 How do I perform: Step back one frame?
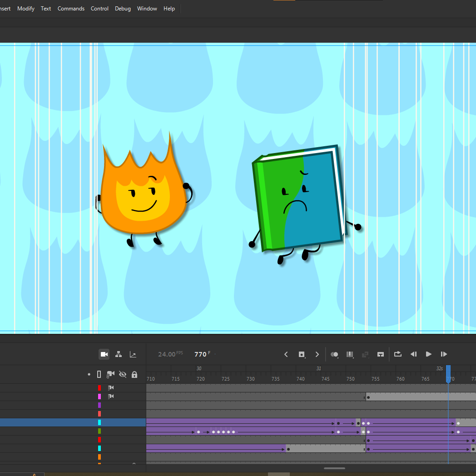coord(413,354)
